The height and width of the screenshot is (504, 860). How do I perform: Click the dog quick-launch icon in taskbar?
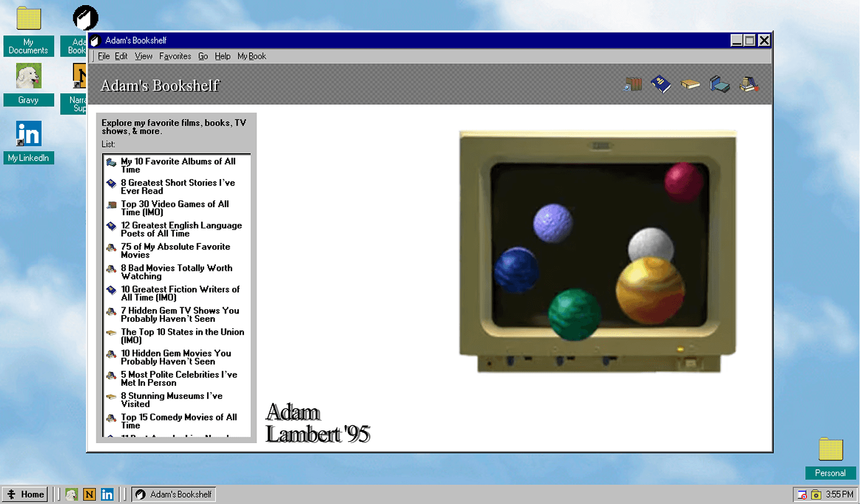point(72,495)
